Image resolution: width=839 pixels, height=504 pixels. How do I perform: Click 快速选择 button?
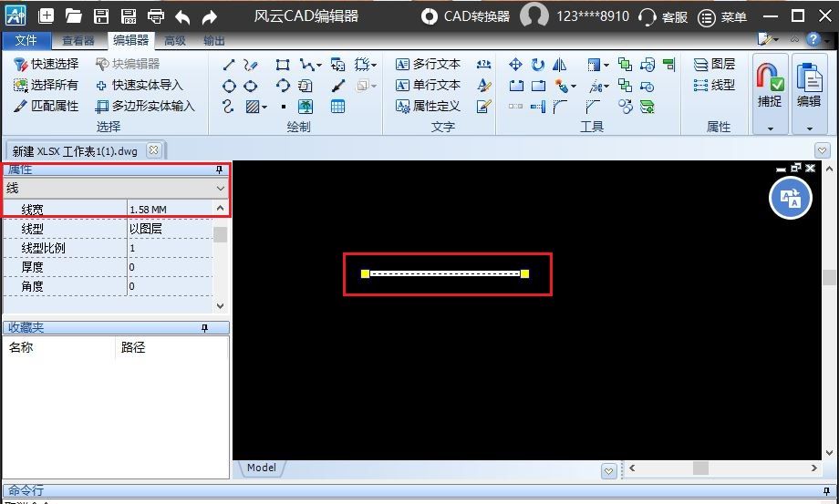click(47, 64)
